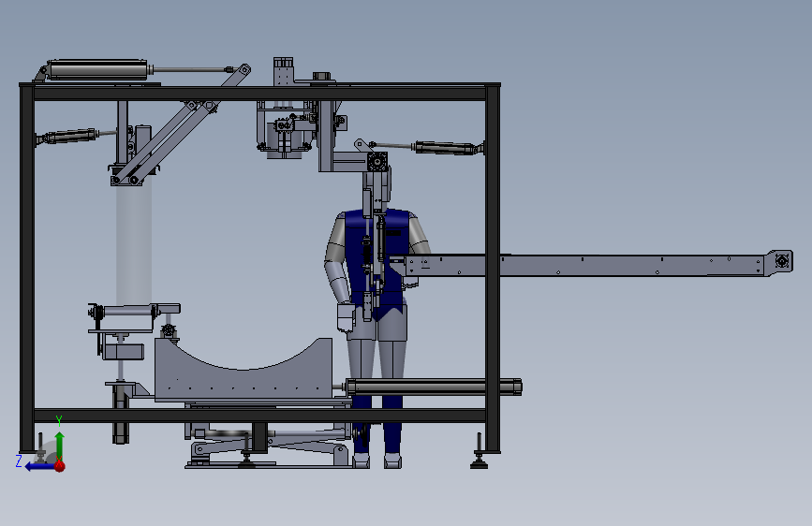Click the red X axis ball of the triad
Image resolution: width=812 pixels, height=526 pixels.
pos(60,466)
